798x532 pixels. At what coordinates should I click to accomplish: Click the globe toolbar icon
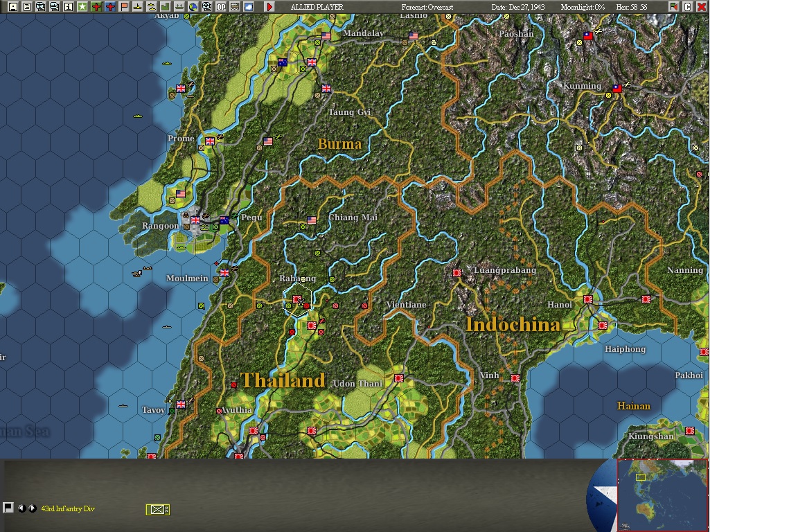[x=193, y=7]
